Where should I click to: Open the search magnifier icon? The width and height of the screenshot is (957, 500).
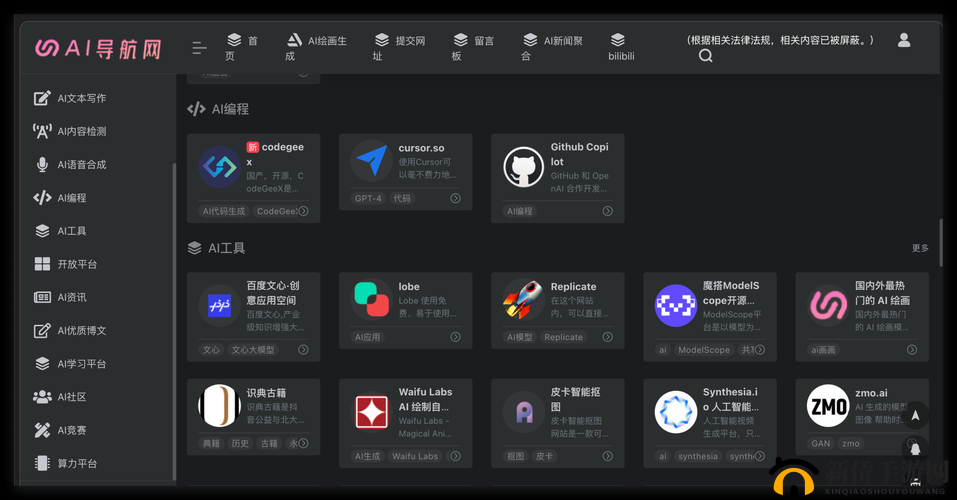tap(706, 56)
